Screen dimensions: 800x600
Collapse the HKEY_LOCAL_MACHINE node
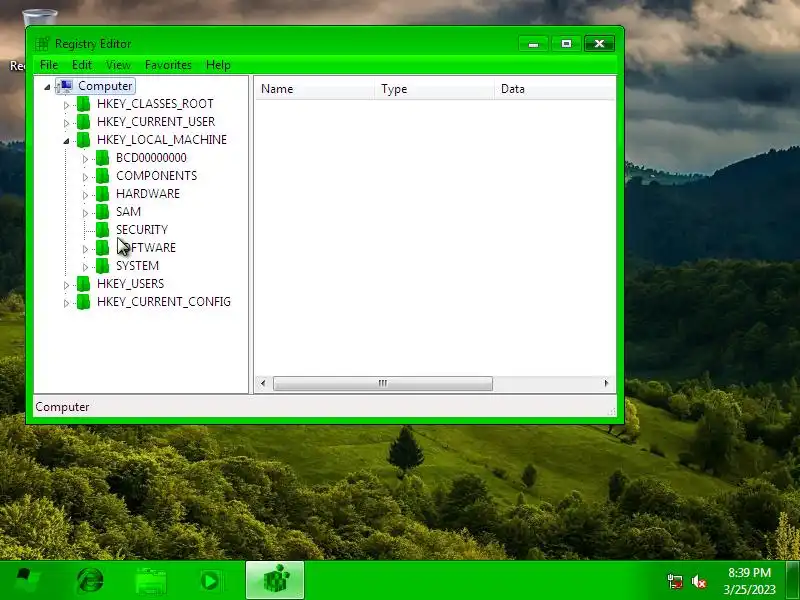pyautogui.click(x=66, y=141)
